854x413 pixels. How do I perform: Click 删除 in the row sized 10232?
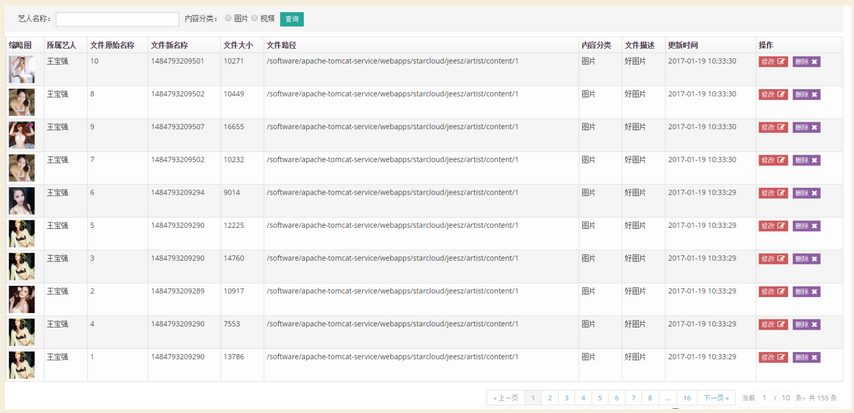tap(807, 160)
